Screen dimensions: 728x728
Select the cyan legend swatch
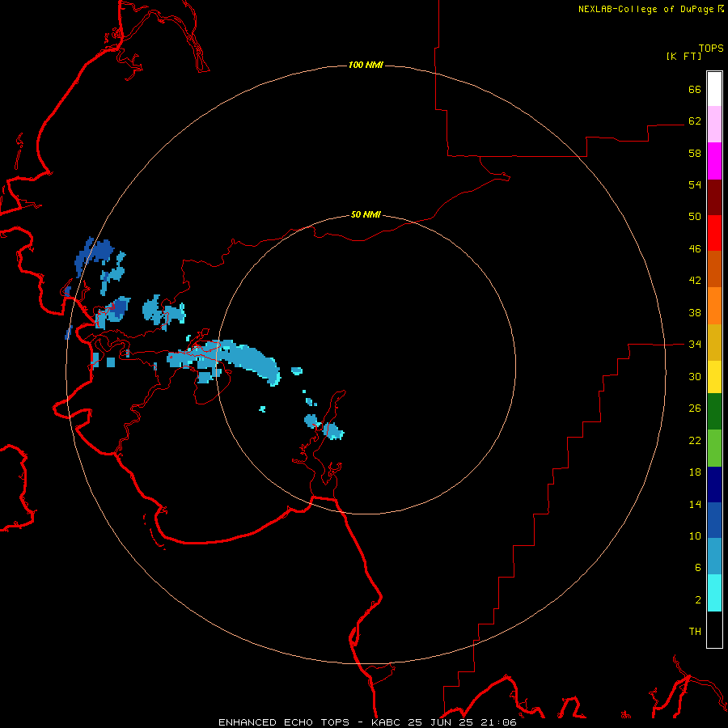(x=714, y=593)
